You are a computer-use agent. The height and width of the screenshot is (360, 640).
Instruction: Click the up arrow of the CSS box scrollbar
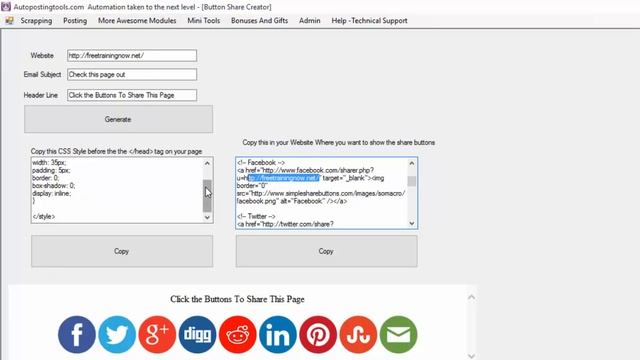[x=207, y=163]
